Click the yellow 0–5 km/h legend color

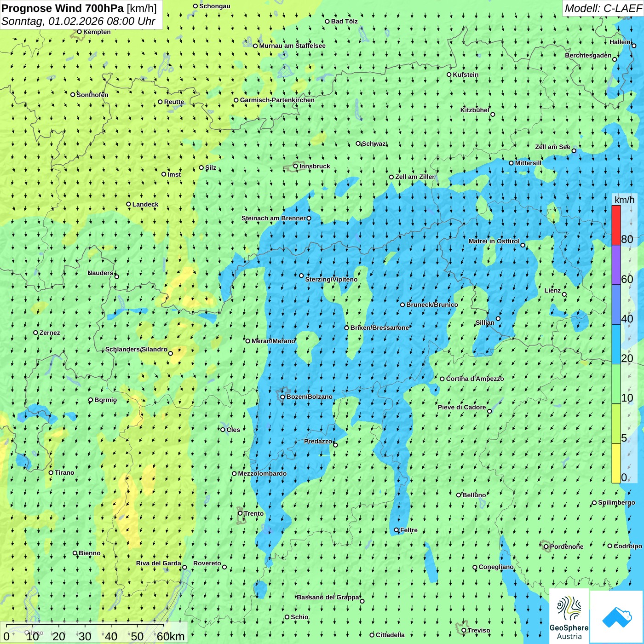[616, 463]
